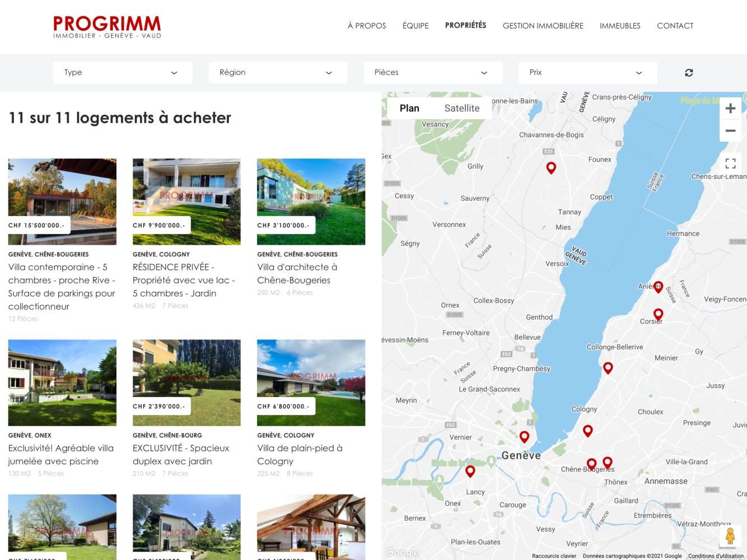Expand the Région filter dropdown
This screenshot has width=747, height=560.
click(278, 72)
